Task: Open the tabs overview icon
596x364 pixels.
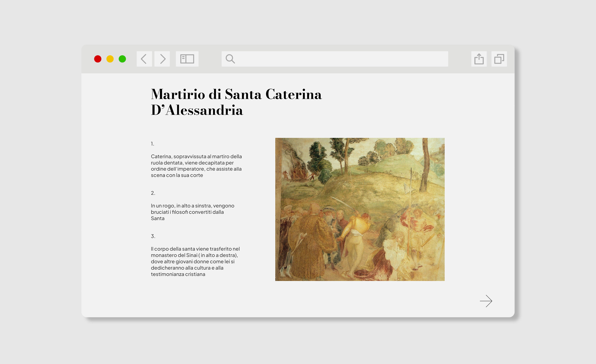Action: [499, 59]
